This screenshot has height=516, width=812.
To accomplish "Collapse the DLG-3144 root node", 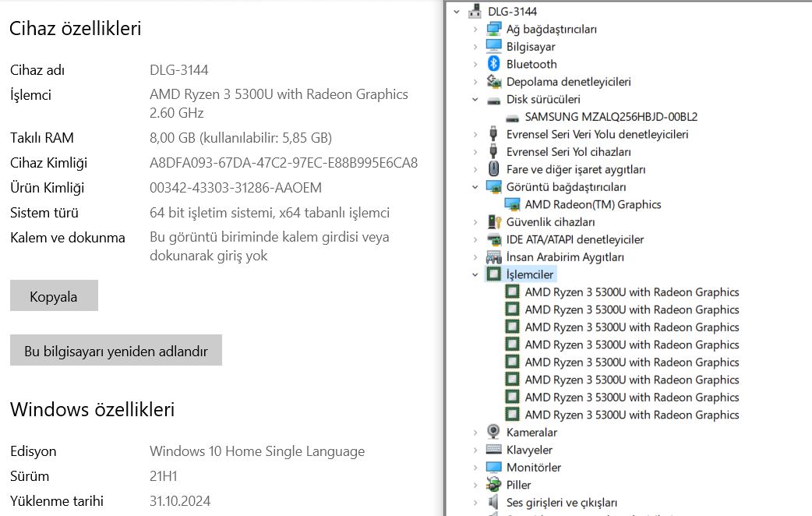I will click(456, 12).
